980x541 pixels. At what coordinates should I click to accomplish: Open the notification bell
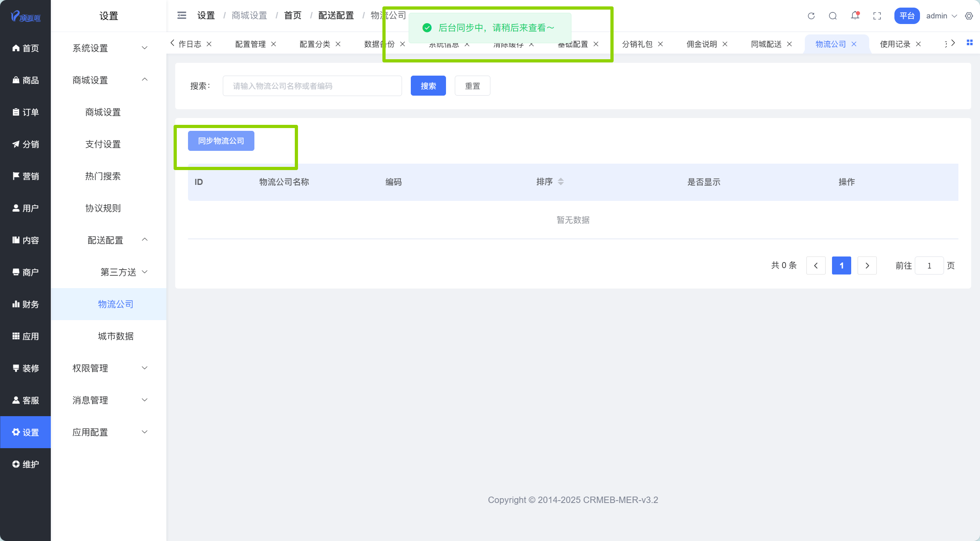(855, 16)
